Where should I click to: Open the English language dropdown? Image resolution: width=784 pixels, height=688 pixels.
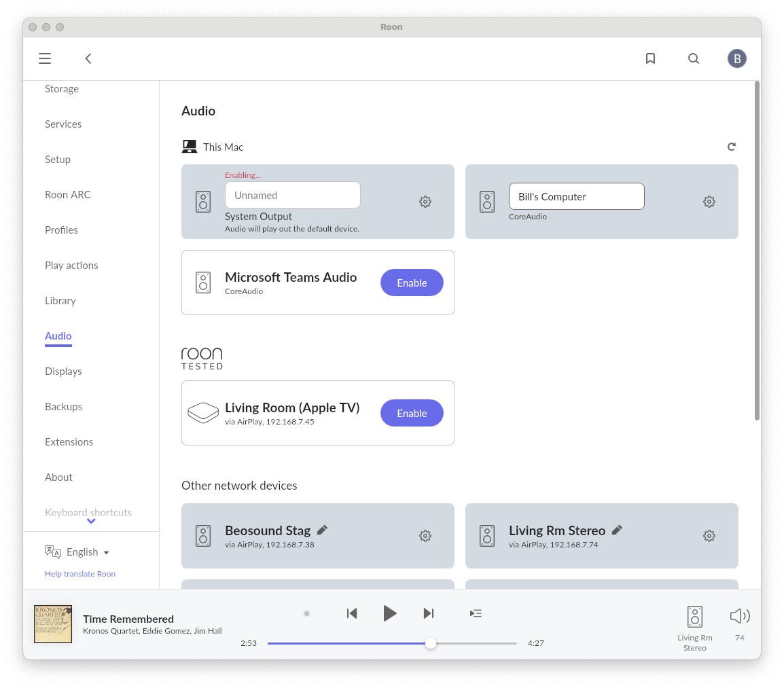[88, 552]
